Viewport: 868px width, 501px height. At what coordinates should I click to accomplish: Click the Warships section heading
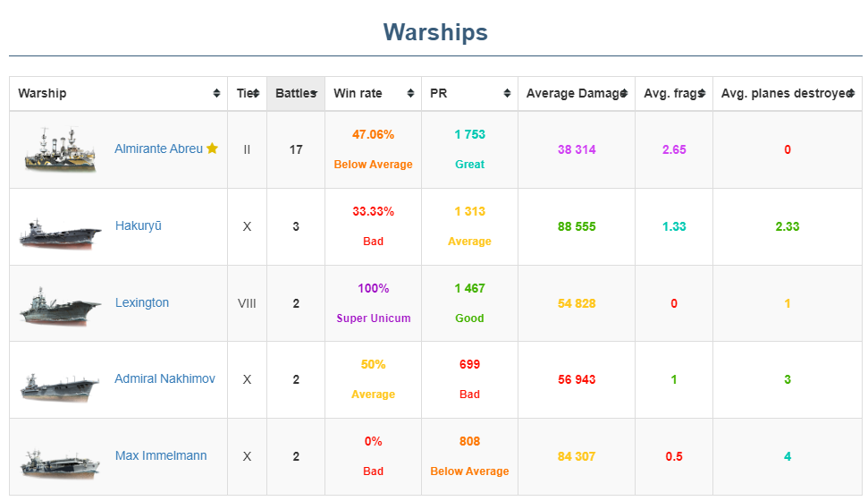tap(435, 33)
